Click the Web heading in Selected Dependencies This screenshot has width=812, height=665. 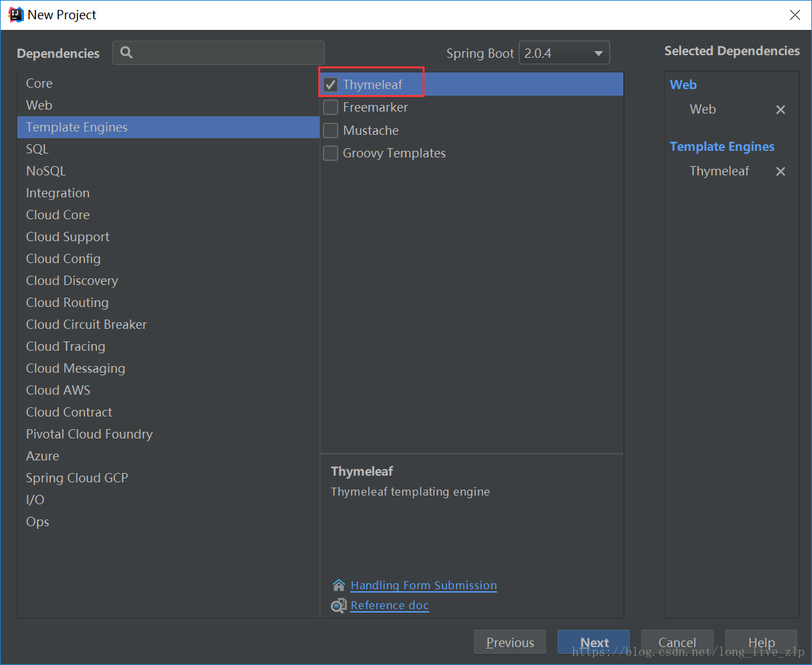click(x=683, y=85)
